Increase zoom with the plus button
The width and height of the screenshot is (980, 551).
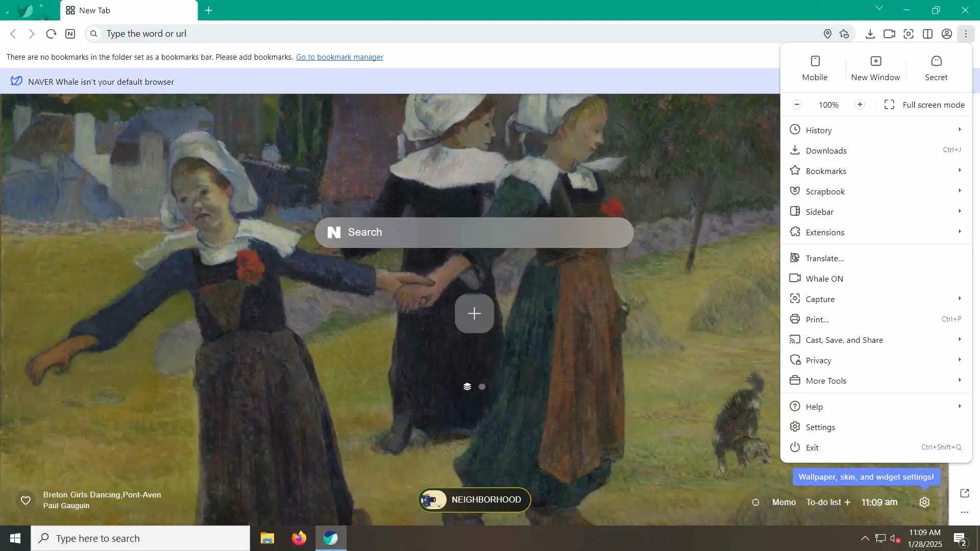(x=860, y=105)
